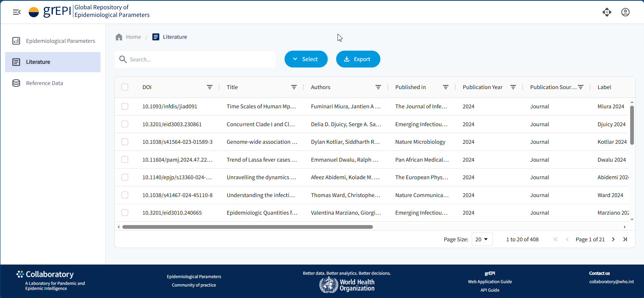Open DOI column filter menu
This screenshot has height=298, width=644.
209,87
